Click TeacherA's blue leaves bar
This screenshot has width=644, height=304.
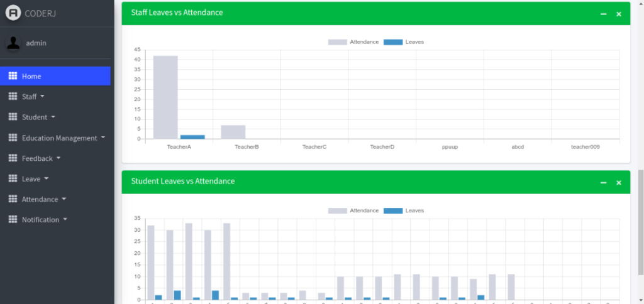(x=192, y=137)
